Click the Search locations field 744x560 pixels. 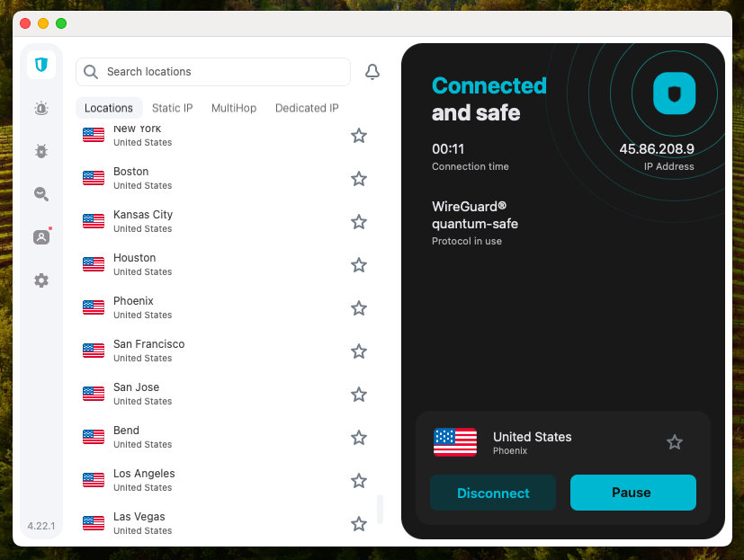click(x=213, y=72)
